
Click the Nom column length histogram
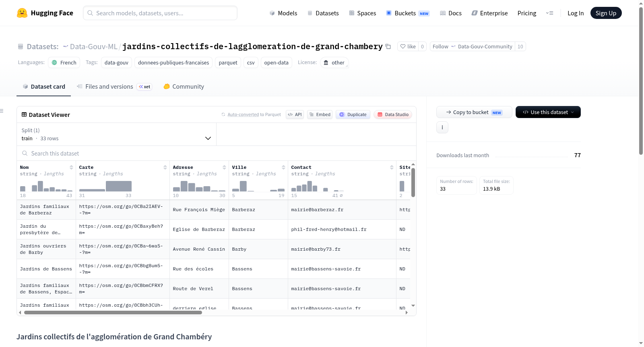[46, 186]
